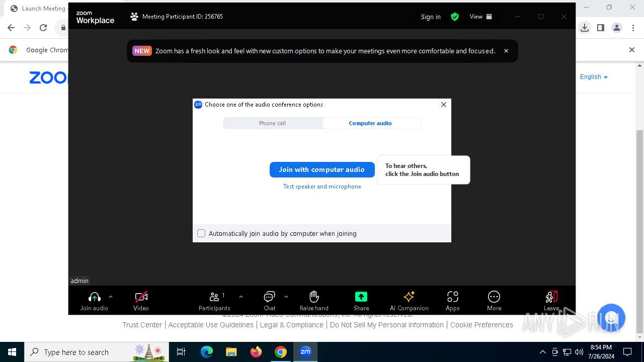Viewport: 644px width, 362px height.
Task: Click Join audio headphone icon in toolbar
Action: click(x=94, y=297)
